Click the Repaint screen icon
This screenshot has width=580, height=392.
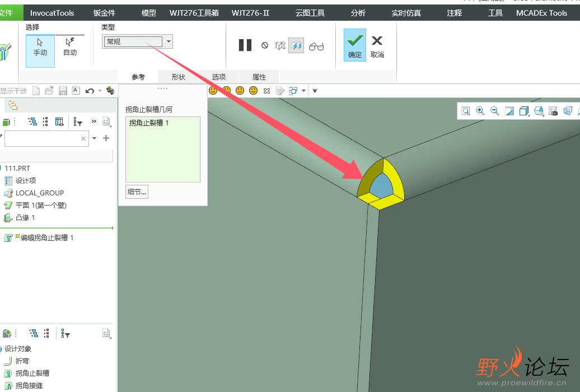(x=509, y=111)
